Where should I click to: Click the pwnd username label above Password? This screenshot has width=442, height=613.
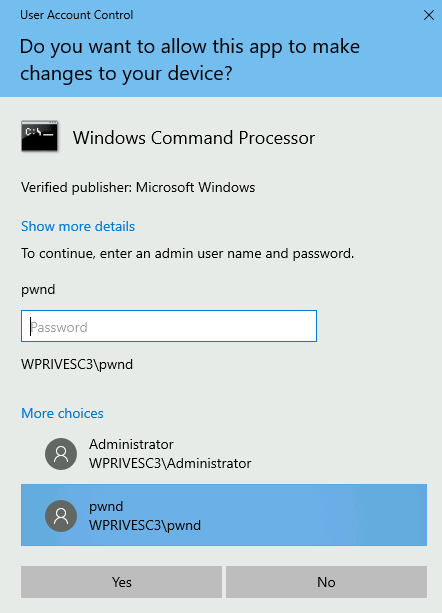tap(38, 290)
